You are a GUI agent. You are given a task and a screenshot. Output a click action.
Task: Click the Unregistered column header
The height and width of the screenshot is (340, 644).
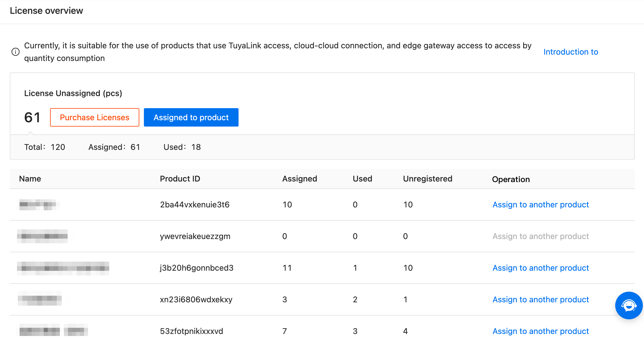click(427, 179)
